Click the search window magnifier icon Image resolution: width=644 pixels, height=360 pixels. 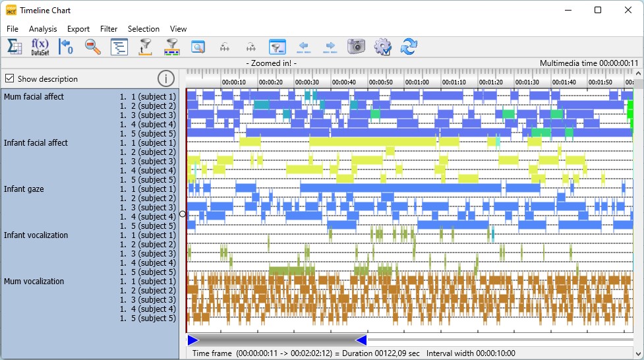point(198,46)
